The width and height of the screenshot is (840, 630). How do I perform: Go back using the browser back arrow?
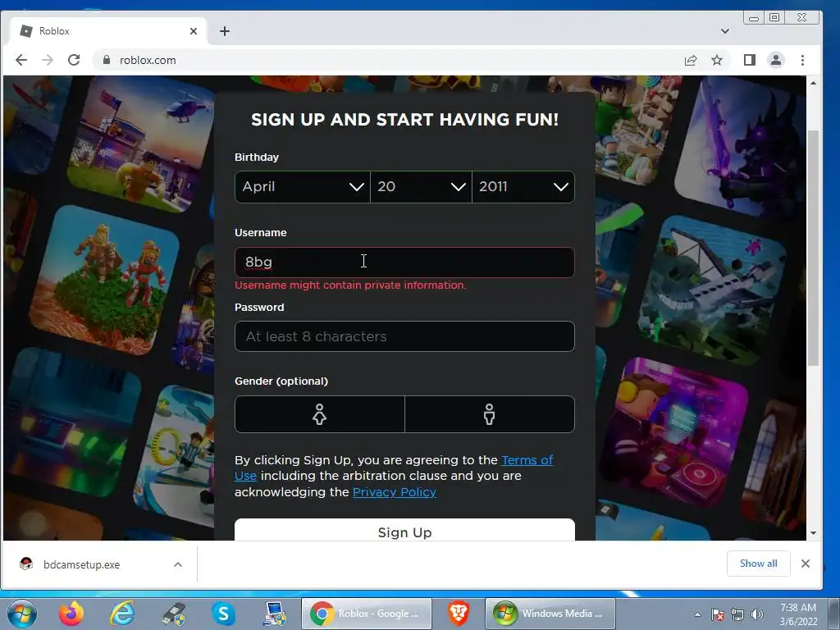[x=21, y=60]
